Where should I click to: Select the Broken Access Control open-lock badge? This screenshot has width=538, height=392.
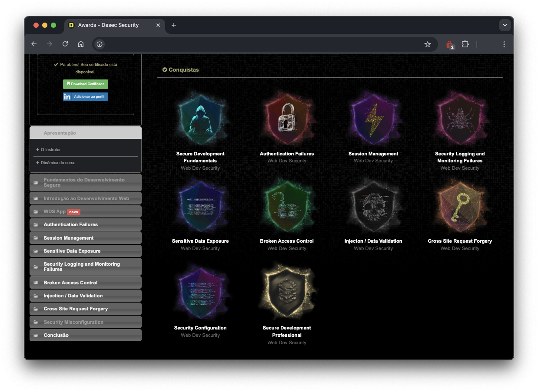(286, 206)
